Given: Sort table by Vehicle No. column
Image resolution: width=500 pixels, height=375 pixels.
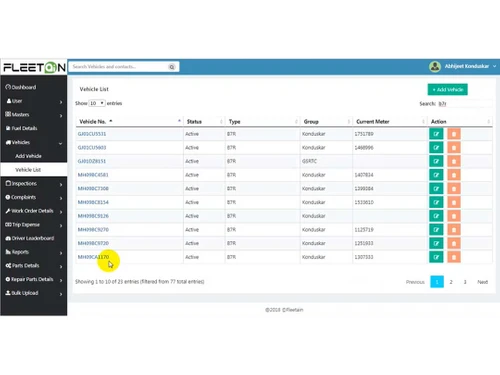Looking at the screenshot, I should point(130,122).
